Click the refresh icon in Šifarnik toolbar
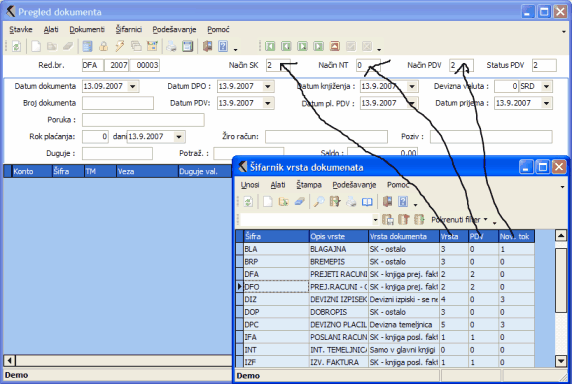Image resolution: width=572 pixels, height=384 pixels. tap(248, 201)
